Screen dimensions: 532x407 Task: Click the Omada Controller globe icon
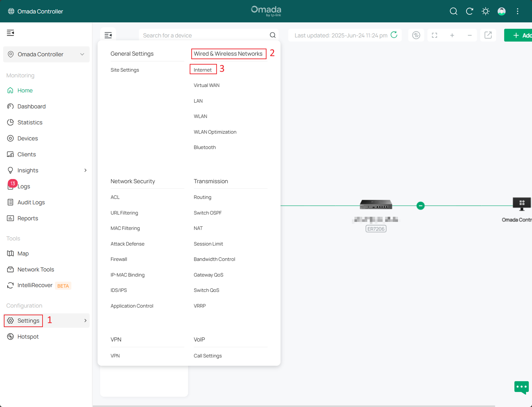point(11,11)
